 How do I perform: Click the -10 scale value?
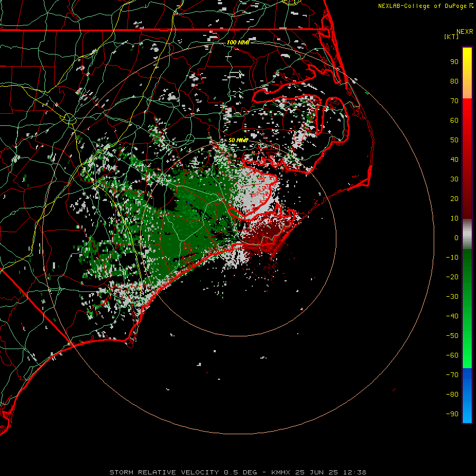[x=452, y=258]
